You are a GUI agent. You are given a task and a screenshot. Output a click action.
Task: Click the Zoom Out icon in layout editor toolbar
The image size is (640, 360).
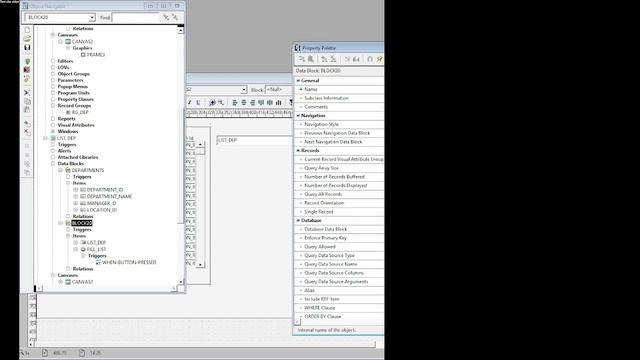click(x=221, y=102)
